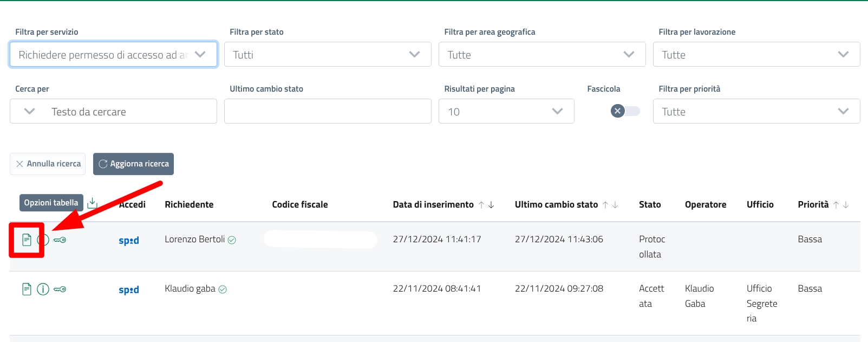Click Annulla ricerca button

[x=48, y=164]
